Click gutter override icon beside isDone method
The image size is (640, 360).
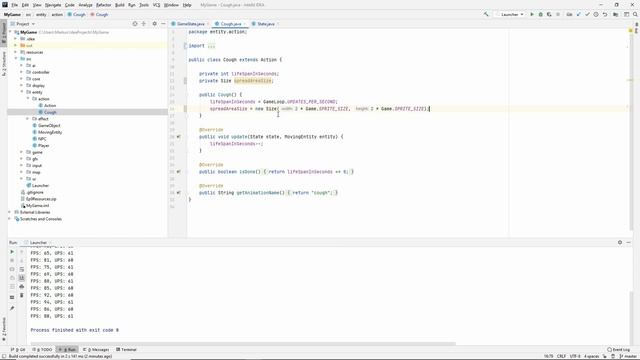click(178, 172)
